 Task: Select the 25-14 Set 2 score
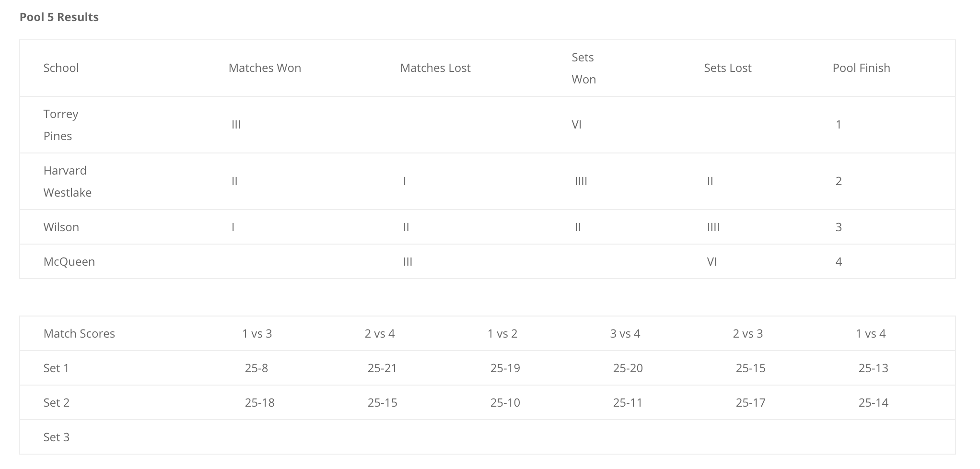(x=874, y=403)
